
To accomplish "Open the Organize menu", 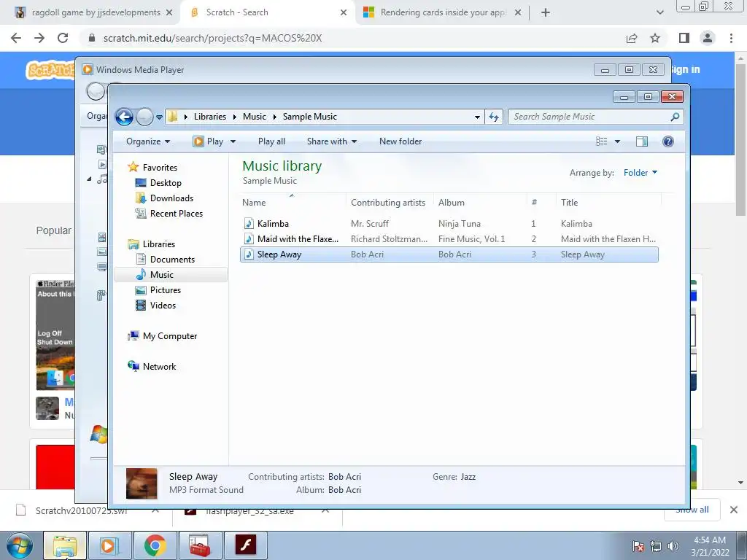I will (x=148, y=141).
